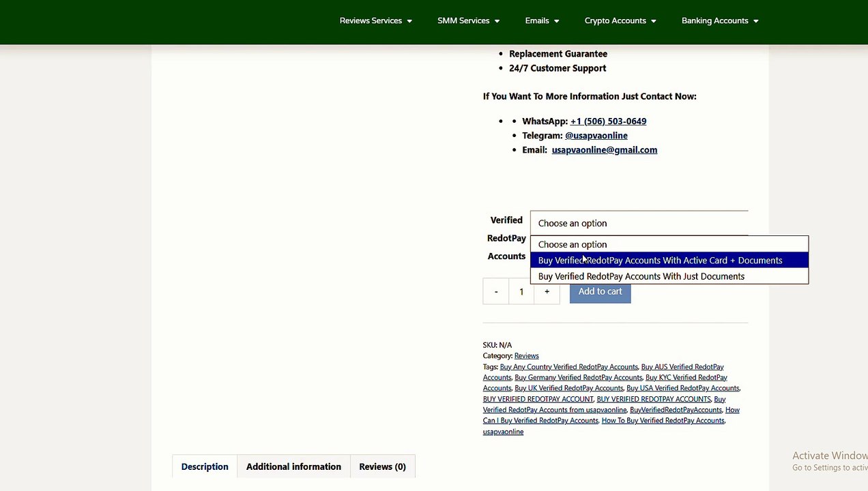Open tag How To Buy Verified RedotPay Accounts

click(663, 421)
